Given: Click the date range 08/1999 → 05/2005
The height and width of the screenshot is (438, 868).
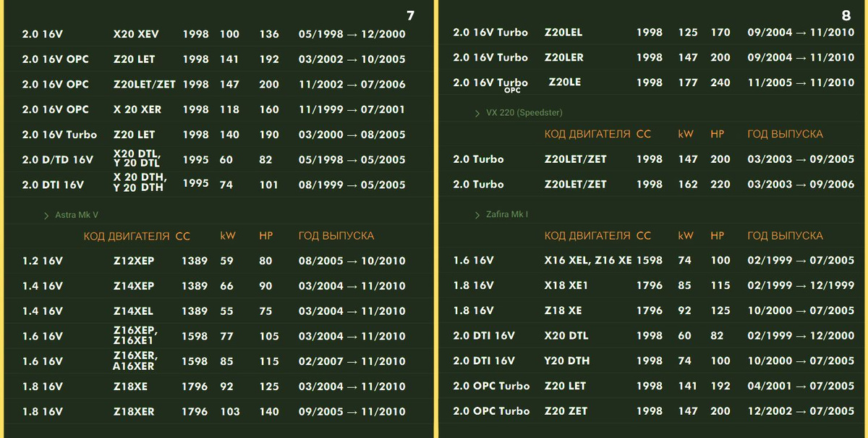Looking at the screenshot, I should (x=352, y=185).
